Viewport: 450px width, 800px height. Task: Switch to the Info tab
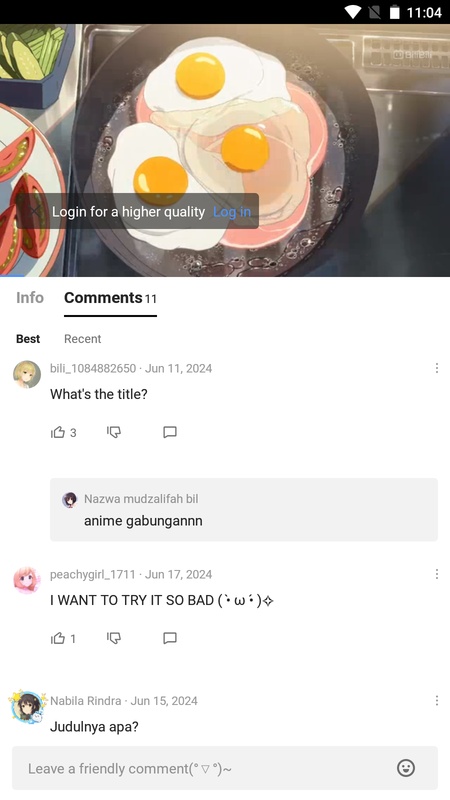(30, 297)
